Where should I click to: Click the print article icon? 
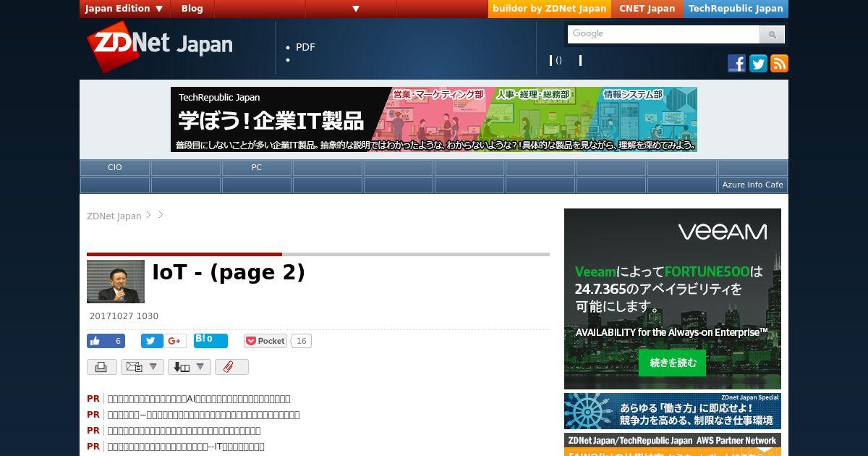102,367
